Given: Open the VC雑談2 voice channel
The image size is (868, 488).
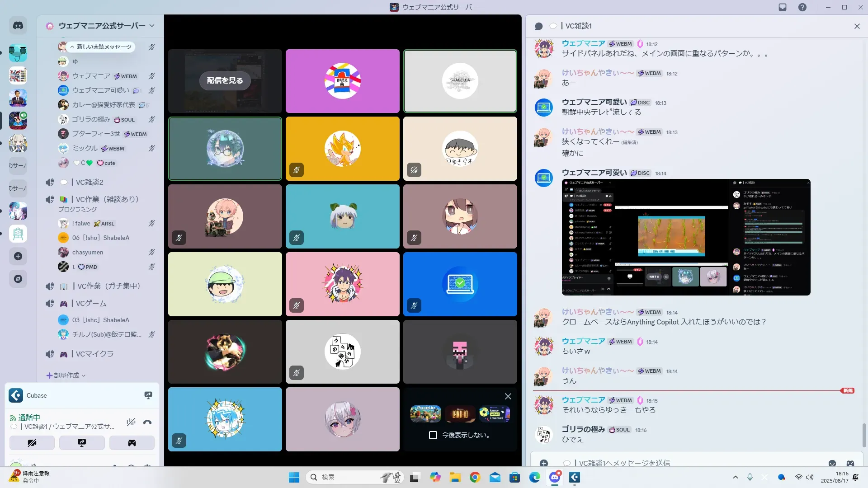Looking at the screenshot, I should tap(90, 182).
